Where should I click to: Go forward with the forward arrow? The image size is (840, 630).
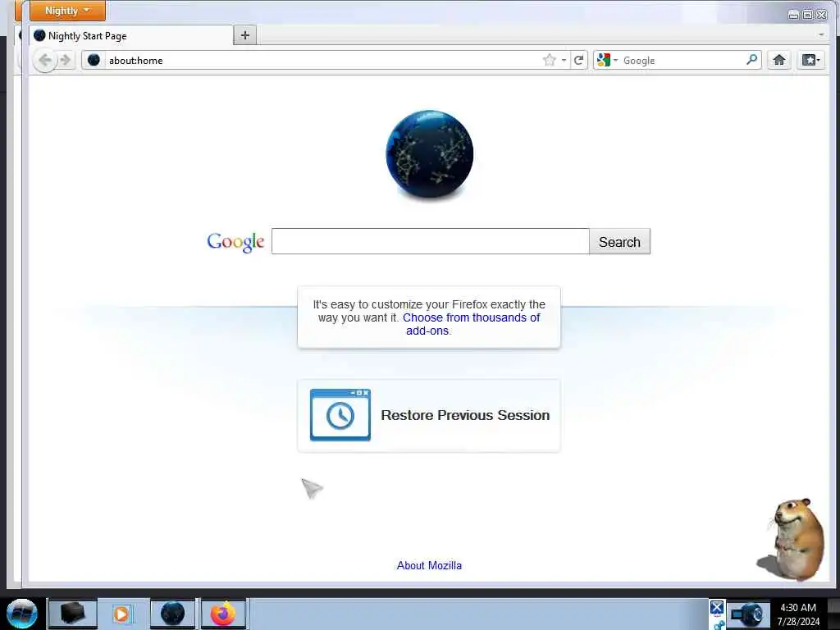coord(66,60)
